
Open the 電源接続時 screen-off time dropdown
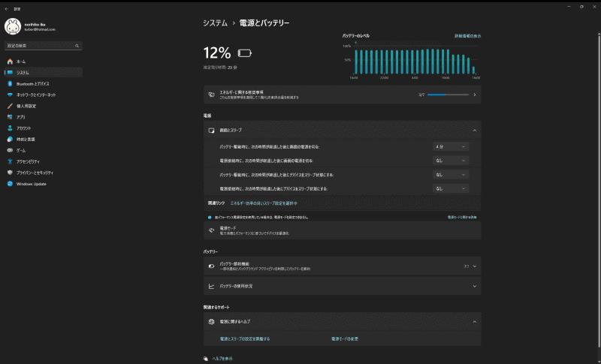450,161
